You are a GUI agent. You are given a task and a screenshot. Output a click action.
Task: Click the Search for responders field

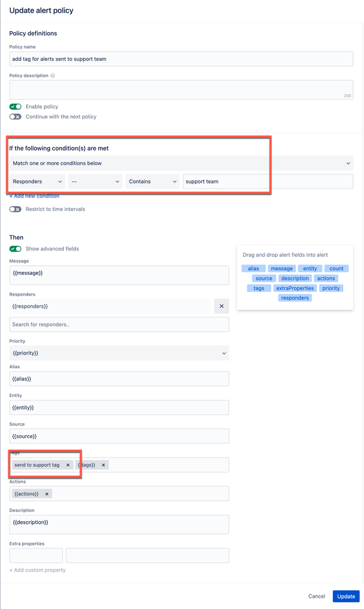(x=119, y=324)
